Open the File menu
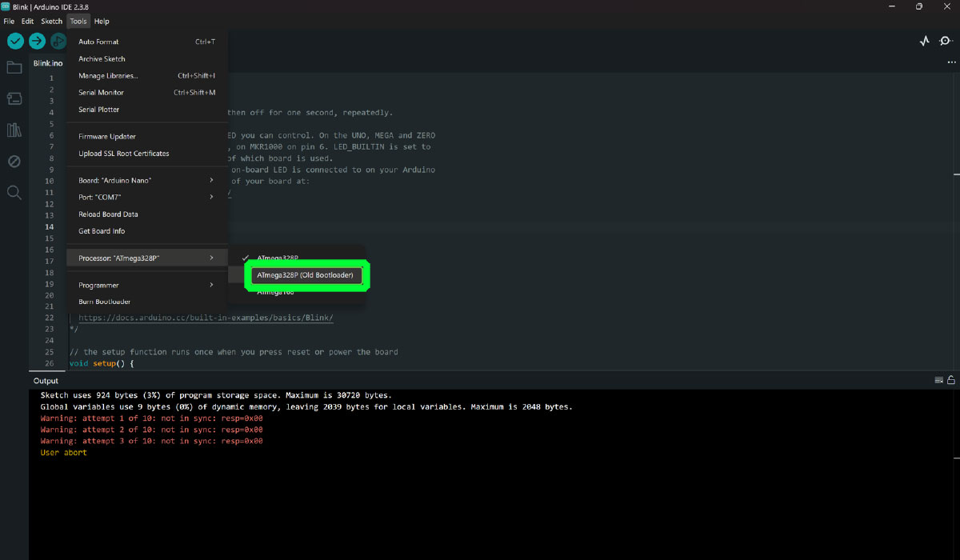Image resolution: width=960 pixels, height=560 pixels. pyautogui.click(x=9, y=22)
